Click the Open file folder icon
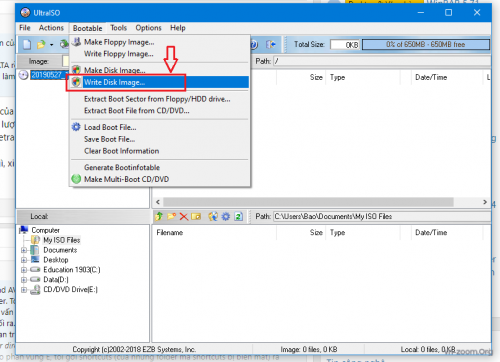Image resolution: width=500 pixels, height=362 pixels. click(x=41, y=44)
